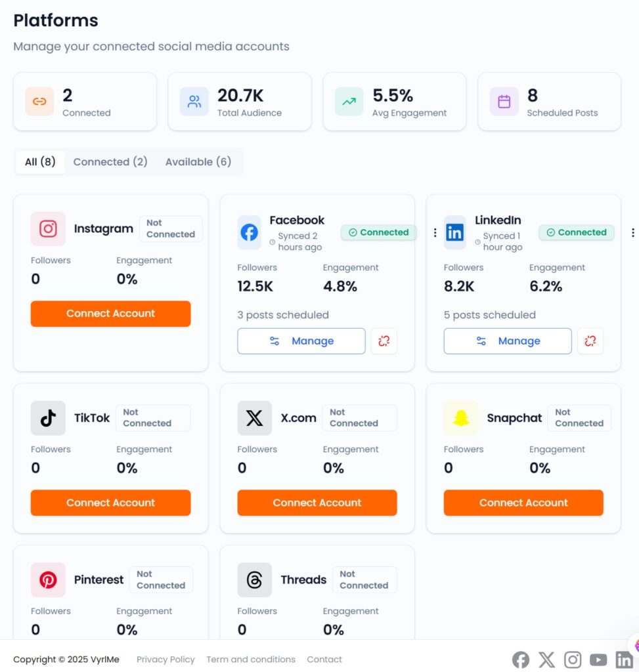
Task: Click the footer Facebook icon
Action: [x=521, y=660]
